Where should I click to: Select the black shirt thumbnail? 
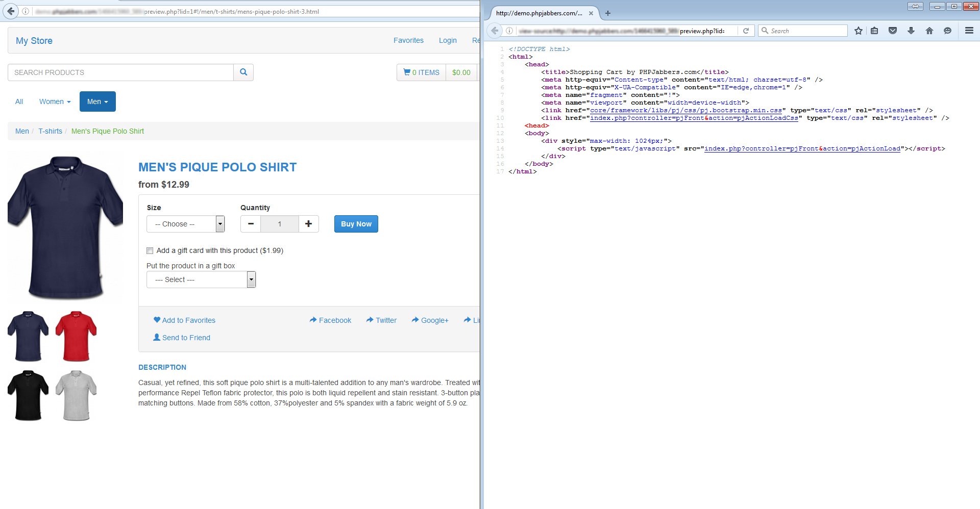pyautogui.click(x=28, y=395)
